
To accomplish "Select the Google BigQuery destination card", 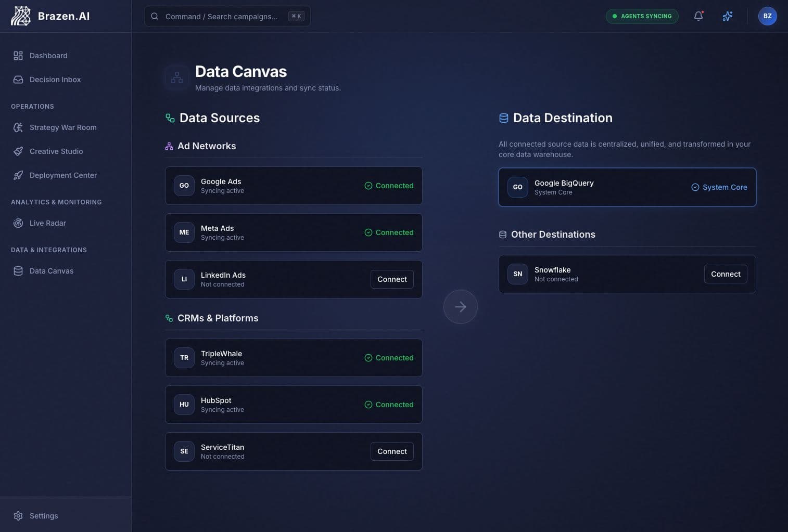I will coord(627,187).
